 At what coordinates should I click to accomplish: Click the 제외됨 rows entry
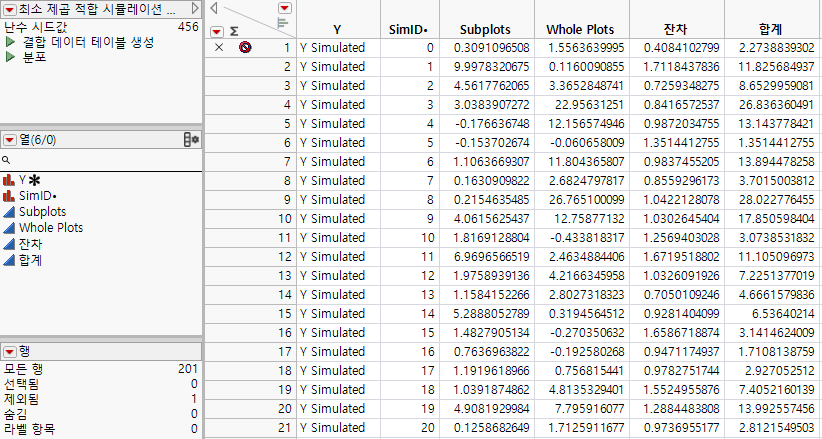101,399
